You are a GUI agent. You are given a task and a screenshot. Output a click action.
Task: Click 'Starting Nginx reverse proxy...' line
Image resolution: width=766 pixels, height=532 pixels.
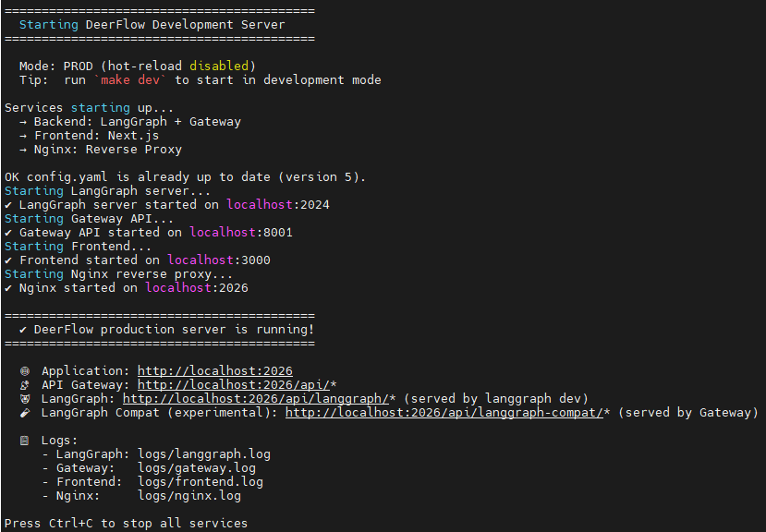pyautogui.click(x=118, y=274)
